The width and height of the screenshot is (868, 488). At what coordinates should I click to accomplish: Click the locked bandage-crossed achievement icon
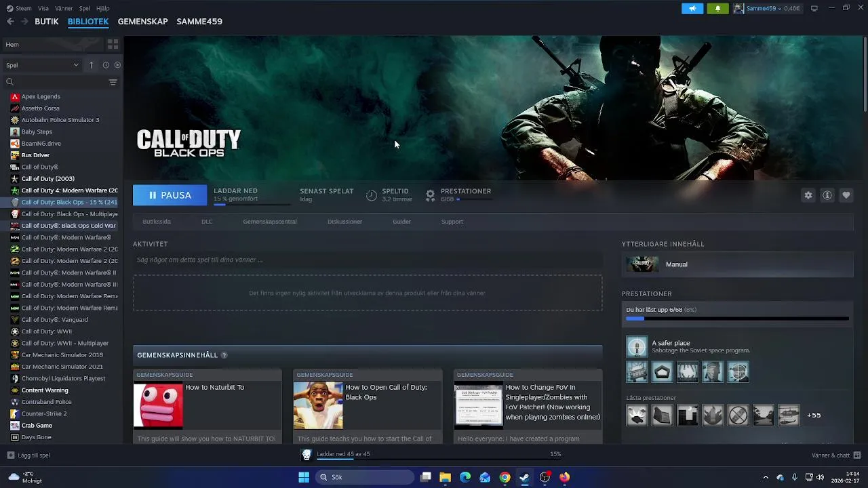738,415
